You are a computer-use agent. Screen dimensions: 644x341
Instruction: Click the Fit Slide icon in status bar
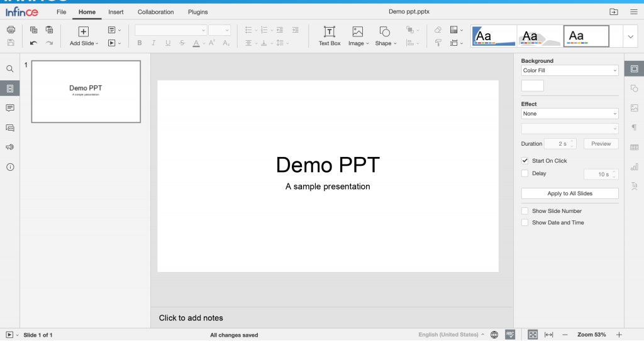[533, 335]
